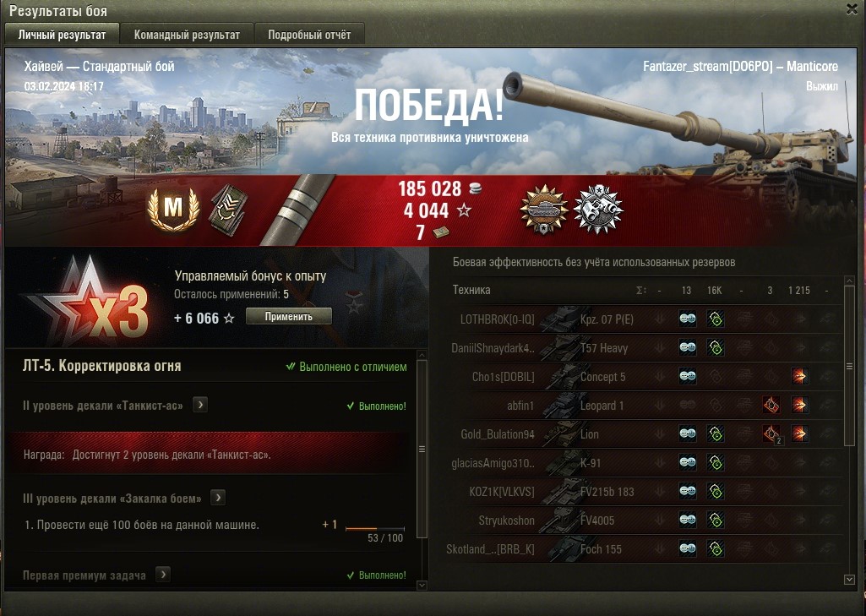This screenshot has width=866, height=616.
Task: Open the Подробный отчёт tab
Action: pyautogui.click(x=309, y=35)
